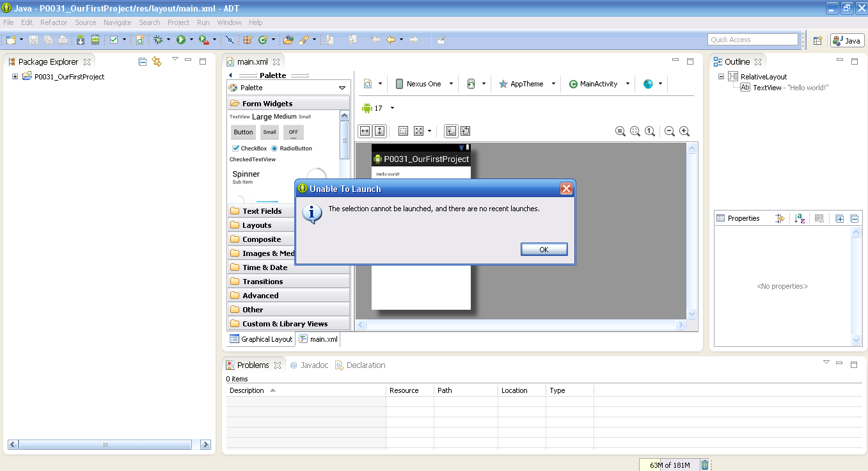Toggle the CheckBox widget in the Palette
Screen dimensions: 868x471
tap(249, 148)
